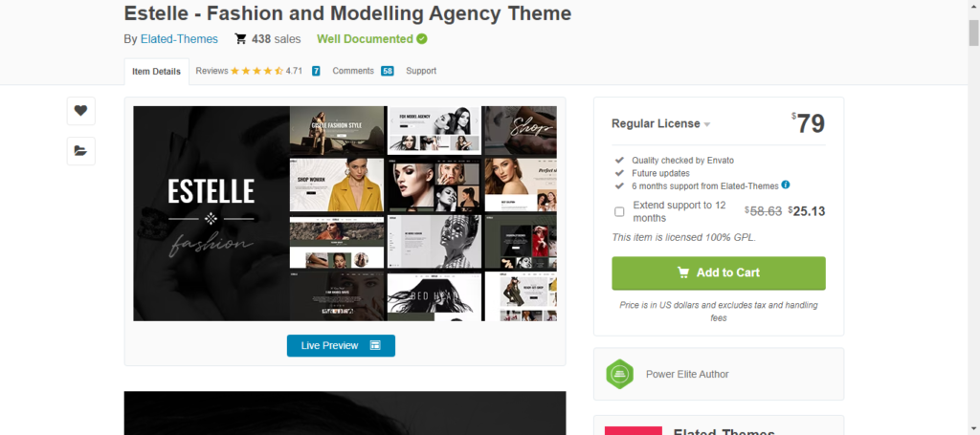Click the struck-through $58.63 price
This screenshot has width=980, height=435.
[763, 211]
